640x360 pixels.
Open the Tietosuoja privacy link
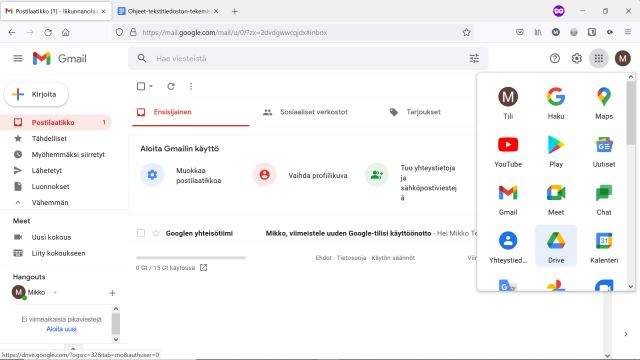pyautogui.click(x=351, y=258)
